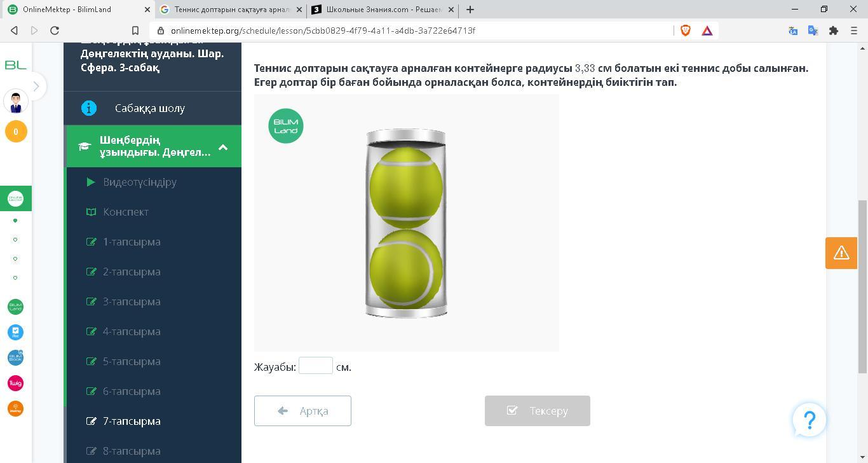Click the Артқа back button
The height and width of the screenshot is (463, 868).
coord(302,411)
